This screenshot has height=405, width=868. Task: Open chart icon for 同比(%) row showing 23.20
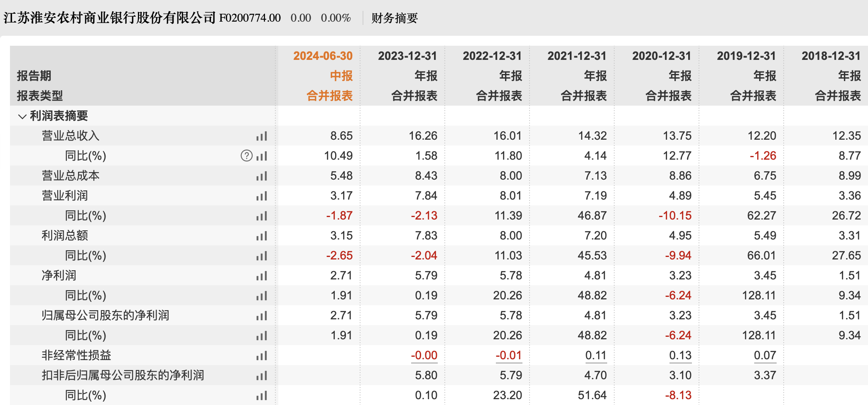click(262, 396)
